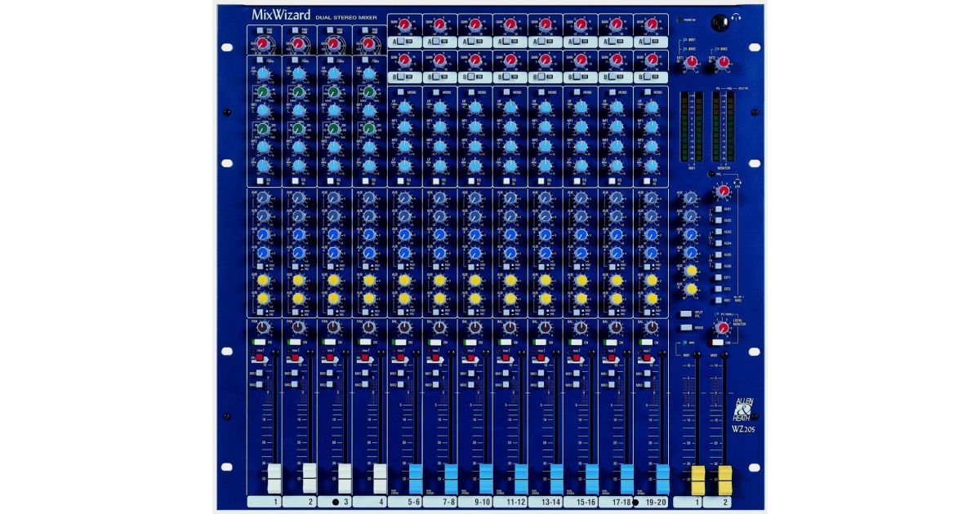The height and width of the screenshot is (514, 980).
Task: Click the red GAIN knob of channel 1
Action: click(x=264, y=43)
